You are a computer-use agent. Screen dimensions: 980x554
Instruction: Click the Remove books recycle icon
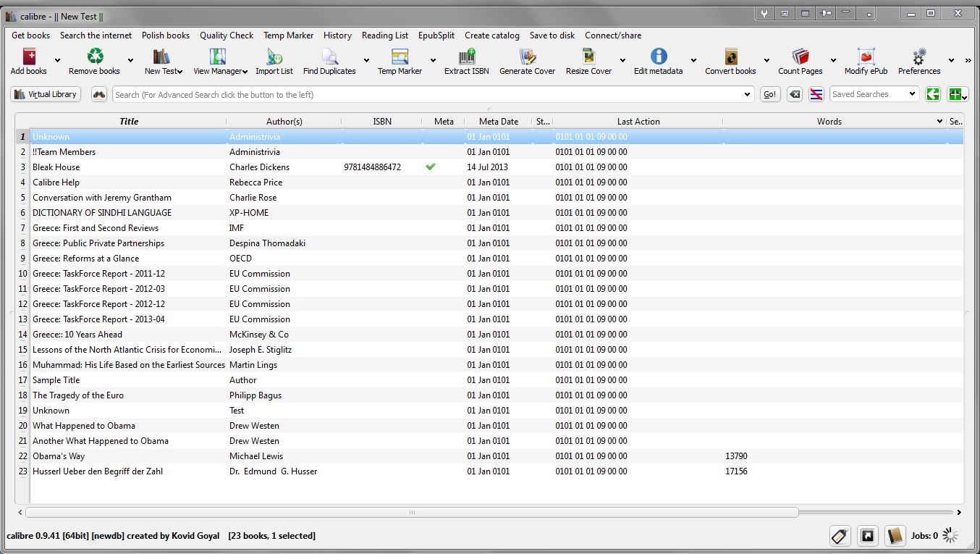[95, 56]
